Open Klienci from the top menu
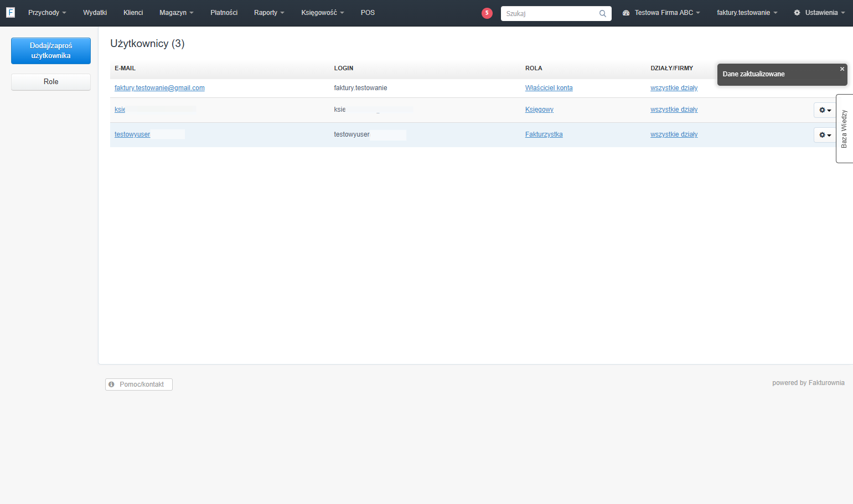Screen dimensions: 853x504 [133, 13]
